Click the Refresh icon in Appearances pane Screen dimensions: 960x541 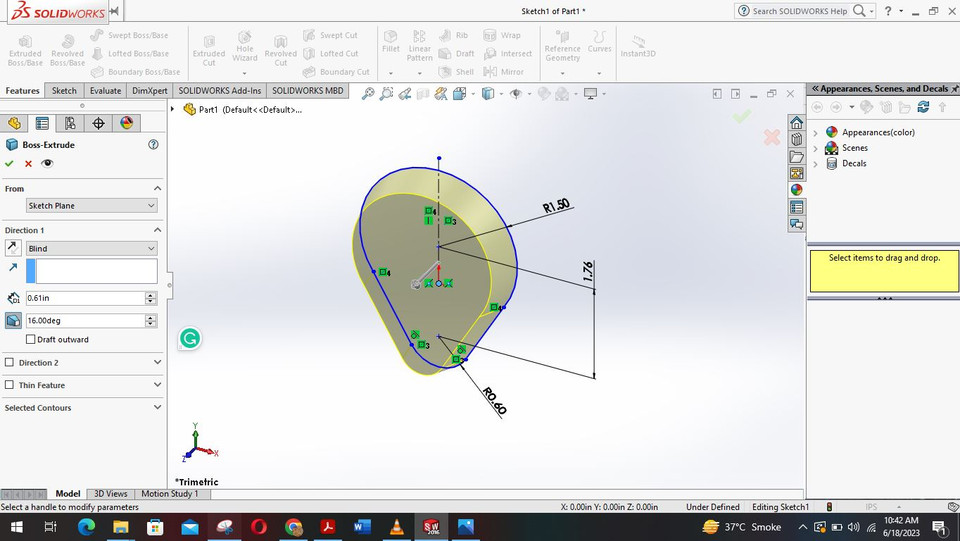point(923,107)
